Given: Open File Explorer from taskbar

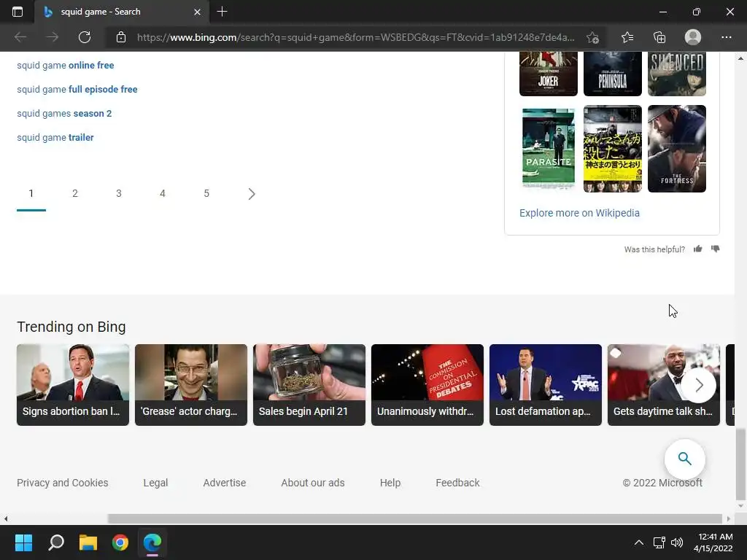Looking at the screenshot, I should point(88,542).
